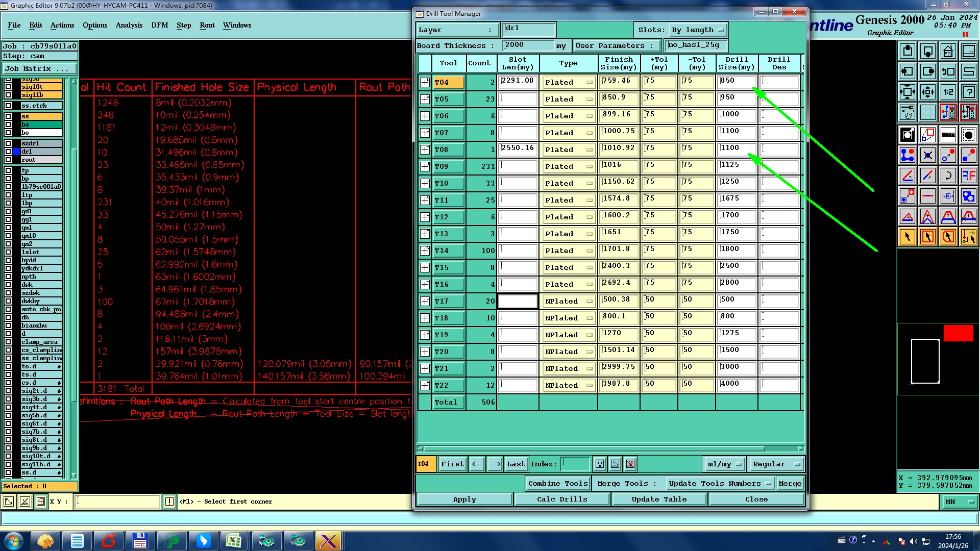Expand the T08 row plus button
Screen dimensions: 980x551
click(425, 149)
